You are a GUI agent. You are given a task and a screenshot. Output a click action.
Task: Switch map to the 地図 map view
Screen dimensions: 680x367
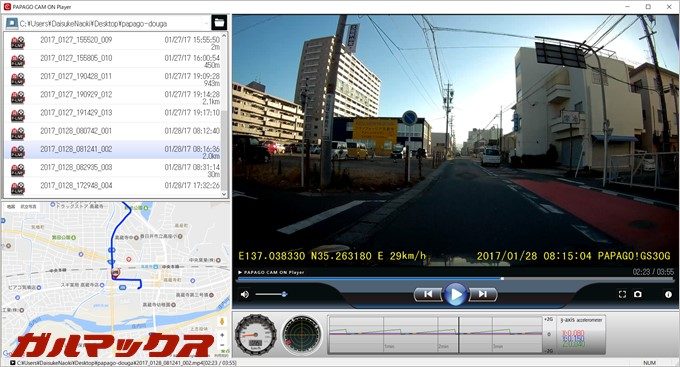(x=12, y=206)
